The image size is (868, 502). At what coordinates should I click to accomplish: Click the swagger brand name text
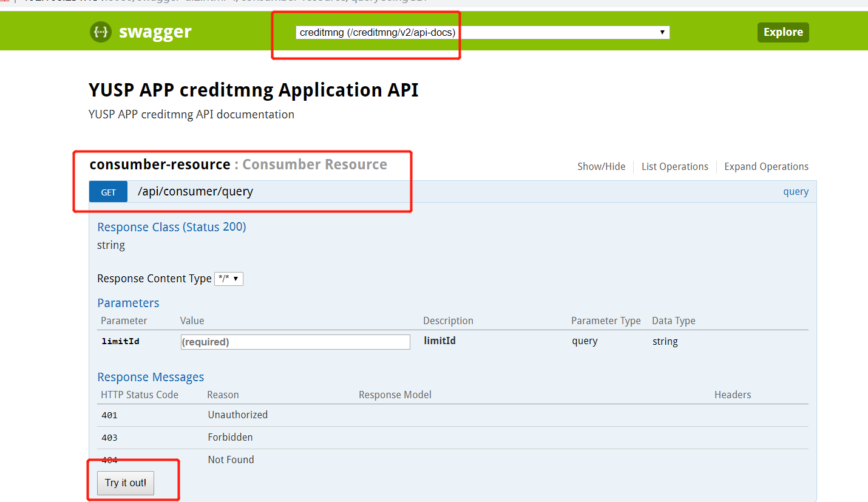155,32
